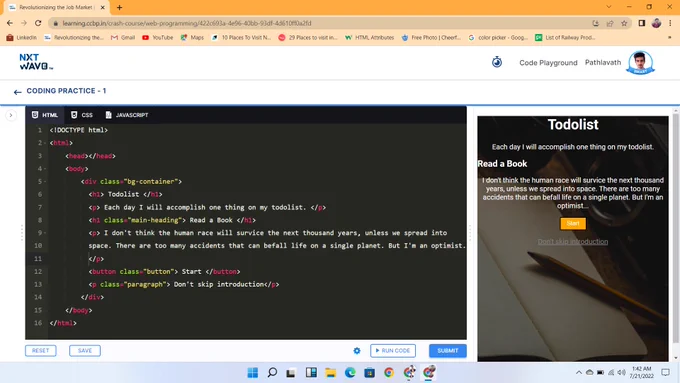Click the Start button in preview
Image resolution: width=680 pixels, height=383 pixels.
[573, 223]
